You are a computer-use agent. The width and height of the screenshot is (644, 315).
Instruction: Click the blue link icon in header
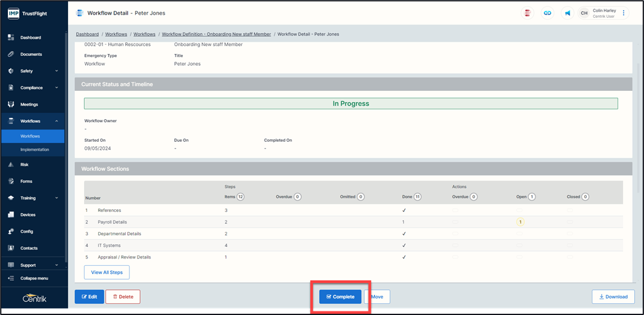pos(547,13)
